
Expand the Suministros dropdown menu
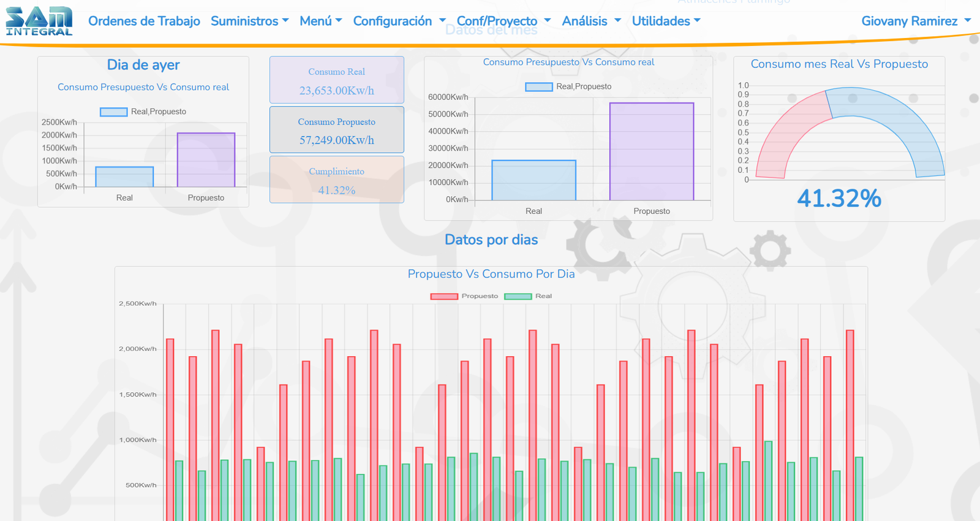pyautogui.click(x=249, y=21)
